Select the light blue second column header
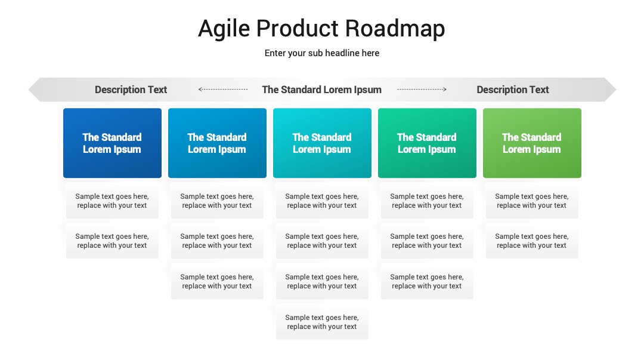 217,143
